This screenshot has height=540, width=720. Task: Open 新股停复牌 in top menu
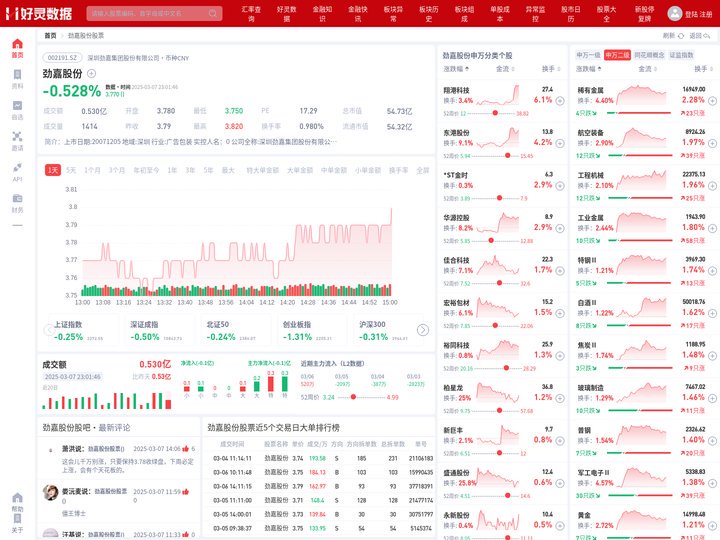(644, 14)
